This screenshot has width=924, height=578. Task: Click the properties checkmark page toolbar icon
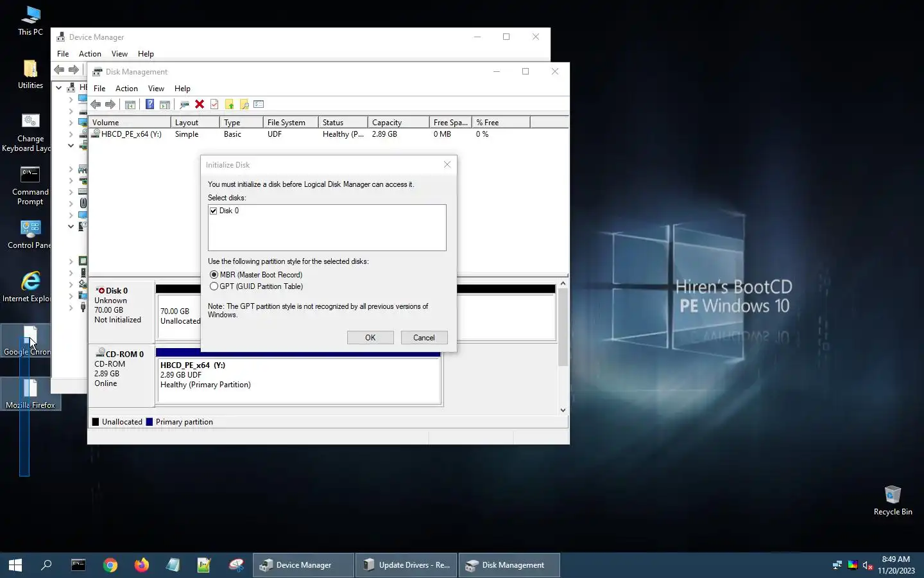click(214, 105)
